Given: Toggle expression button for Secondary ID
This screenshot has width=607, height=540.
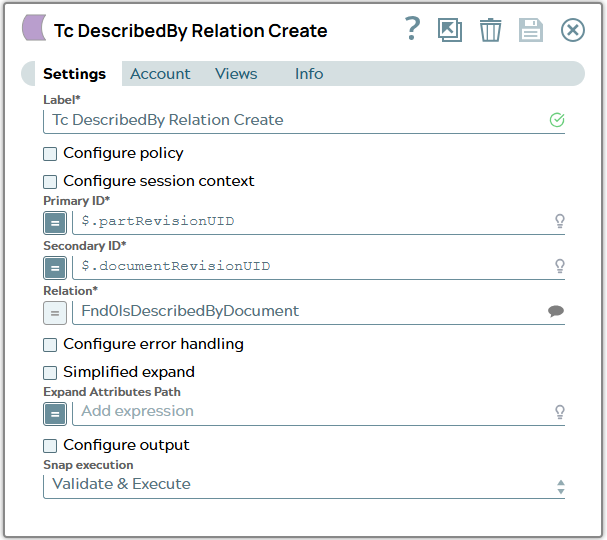Looking at the screenshot, I should click(55, 268).
